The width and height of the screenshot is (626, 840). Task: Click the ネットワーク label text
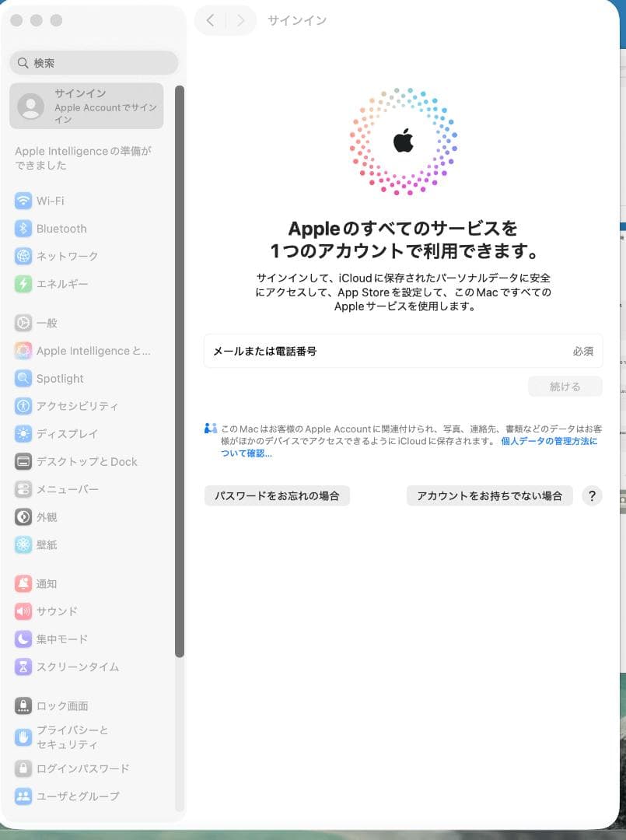[x=68, y=256]
